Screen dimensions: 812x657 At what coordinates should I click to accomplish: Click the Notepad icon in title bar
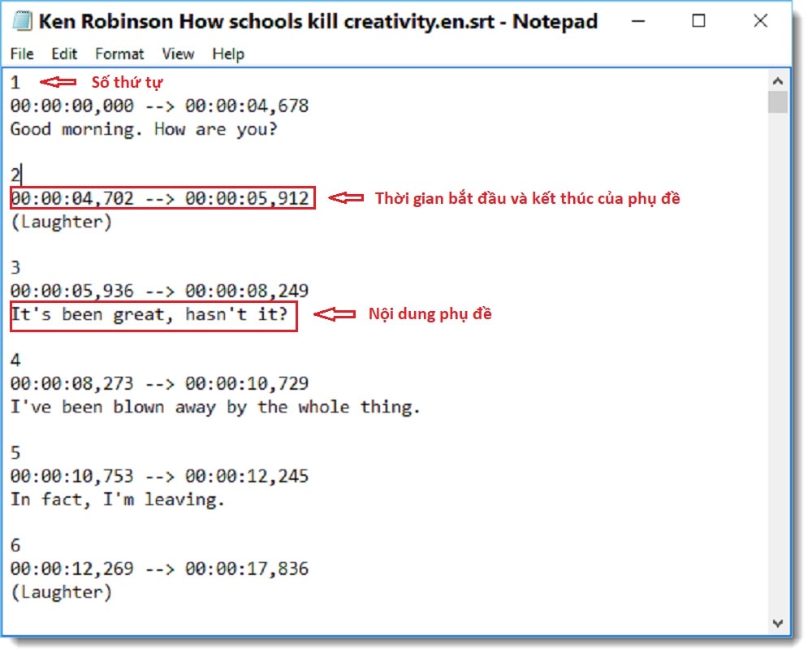[x=22, y=21]
